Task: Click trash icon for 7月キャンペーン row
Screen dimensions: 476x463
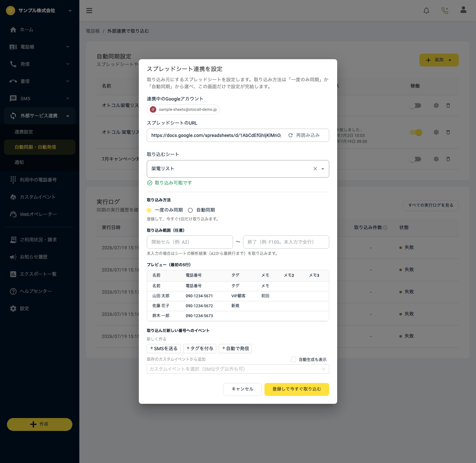Action: [x=448, y=159]
